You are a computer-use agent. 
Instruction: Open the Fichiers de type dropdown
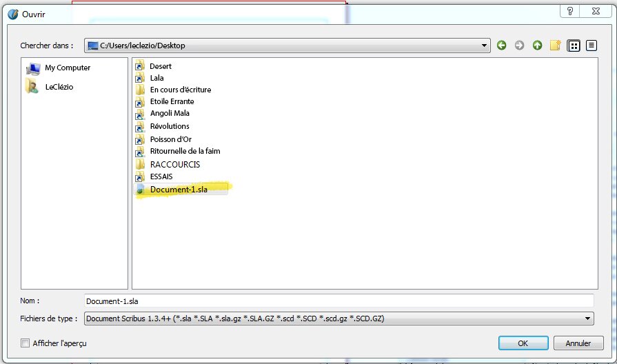pos(339,318)
